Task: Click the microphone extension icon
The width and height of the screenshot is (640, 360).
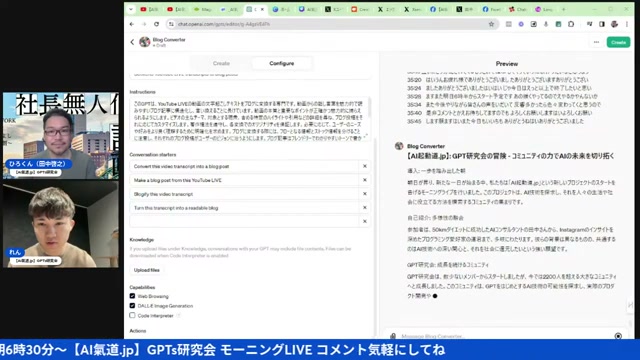Action: click(546, 24)
